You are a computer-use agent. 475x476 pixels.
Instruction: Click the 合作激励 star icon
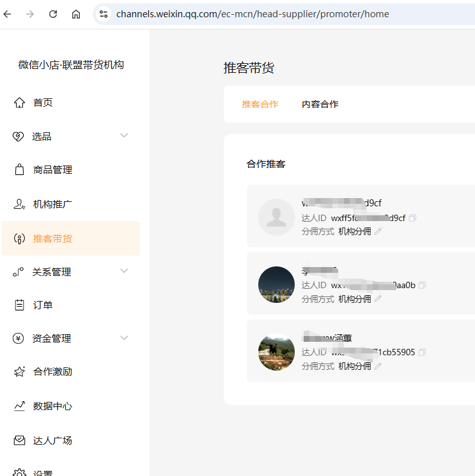pyautogui.click(x=19, y=372)
